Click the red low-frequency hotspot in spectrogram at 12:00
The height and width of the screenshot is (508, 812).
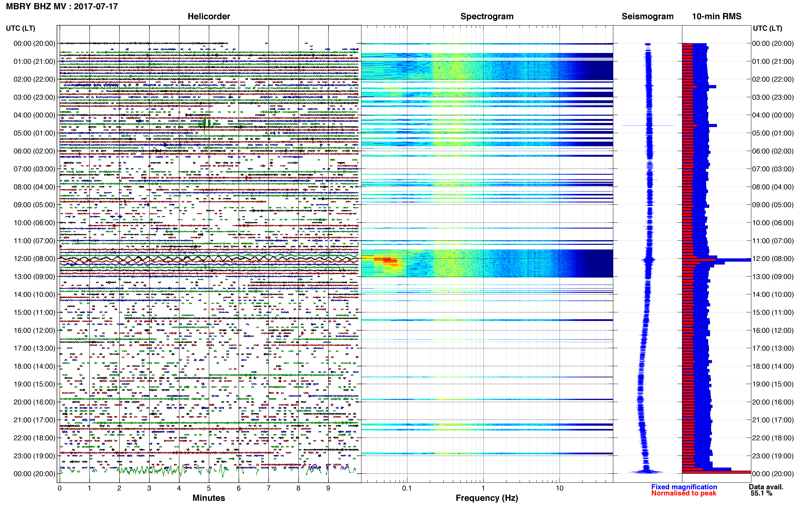(387, 261)
